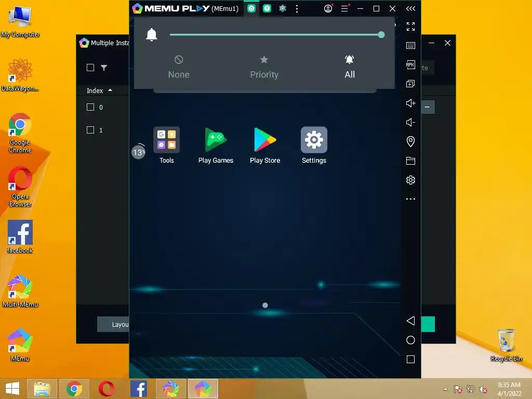The image size is (532, 399).
Task: Click the APK install icon
Action: click(x=410, y=64)
